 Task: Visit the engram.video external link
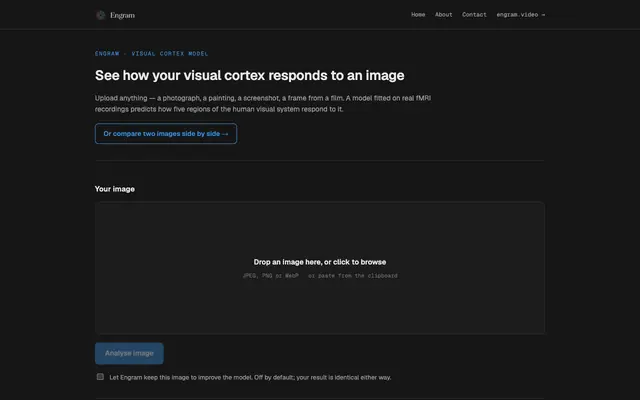coord(520,15)
